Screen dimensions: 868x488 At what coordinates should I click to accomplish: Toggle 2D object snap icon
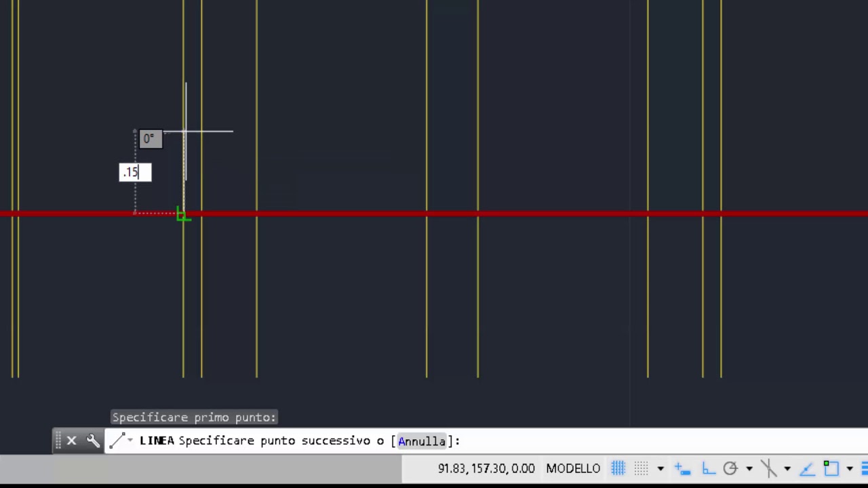pos(831,468)
